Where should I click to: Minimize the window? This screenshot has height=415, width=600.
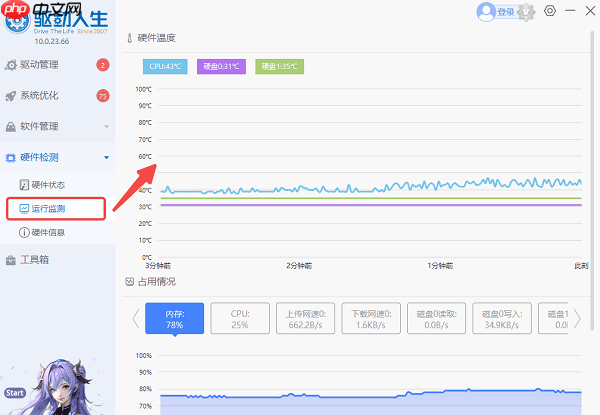pos(570,11)
